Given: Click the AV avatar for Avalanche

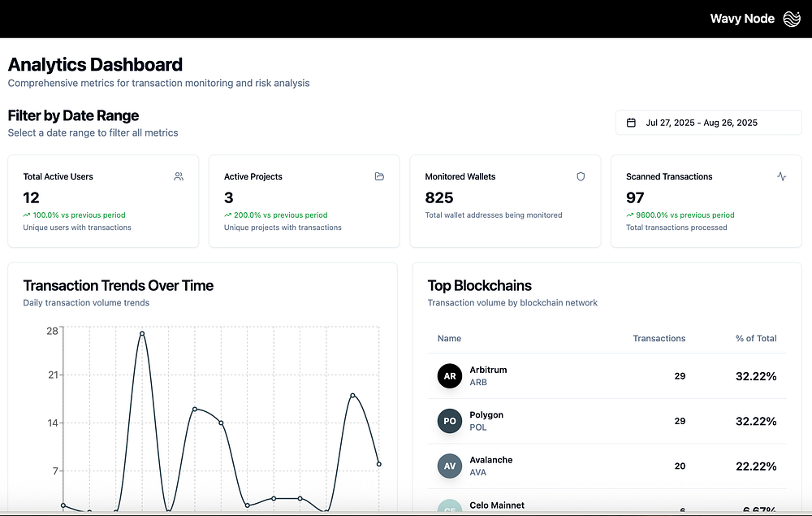Looking at the screenshot, I should coord(450,466).
